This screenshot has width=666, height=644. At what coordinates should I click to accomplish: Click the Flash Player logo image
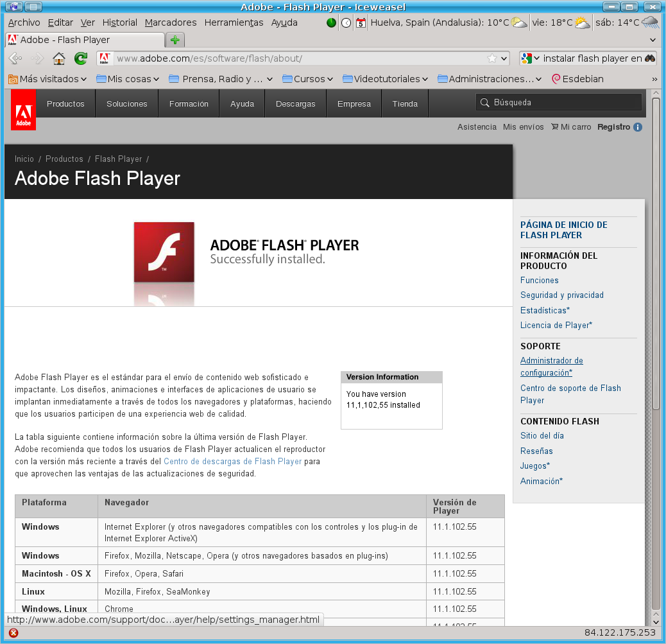coord(164,252)
